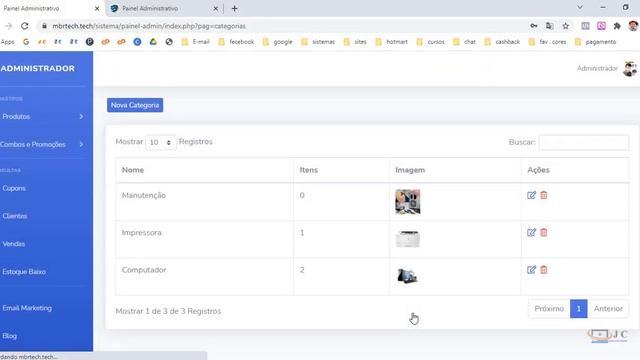Viewport: 640px width, 360px height.
Task: Click the browser address bar URL
Action: [149, 26]
